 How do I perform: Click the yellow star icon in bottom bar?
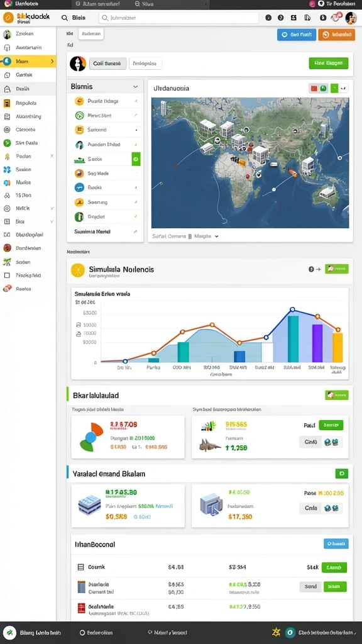[277, 633]
